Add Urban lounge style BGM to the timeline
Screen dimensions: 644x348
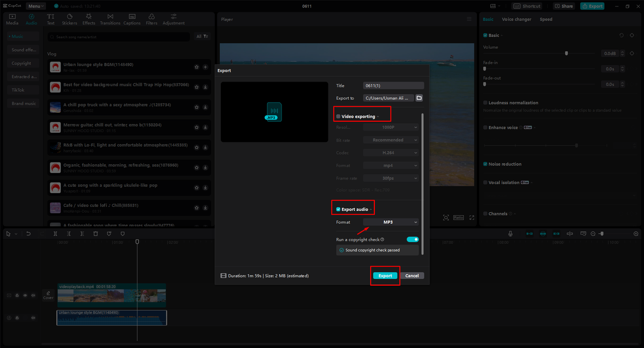click(205, 67)
